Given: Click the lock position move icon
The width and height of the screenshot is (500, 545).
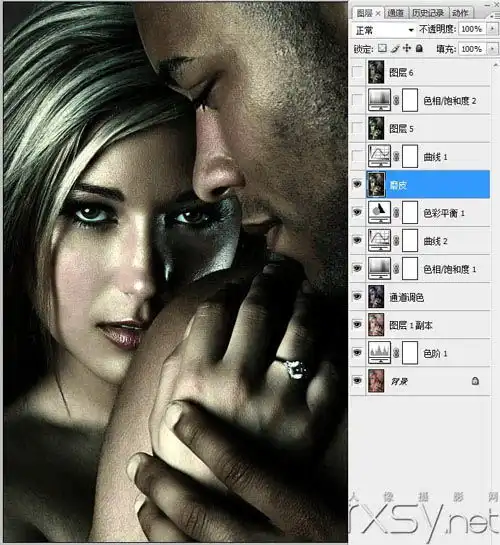Looking at the screenshot, I should 407,48.
